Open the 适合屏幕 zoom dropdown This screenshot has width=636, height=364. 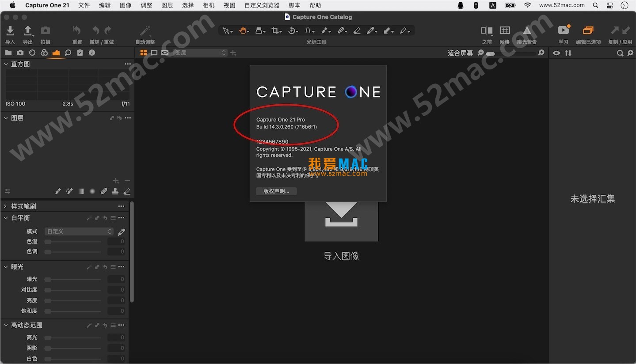pos(461,53)
